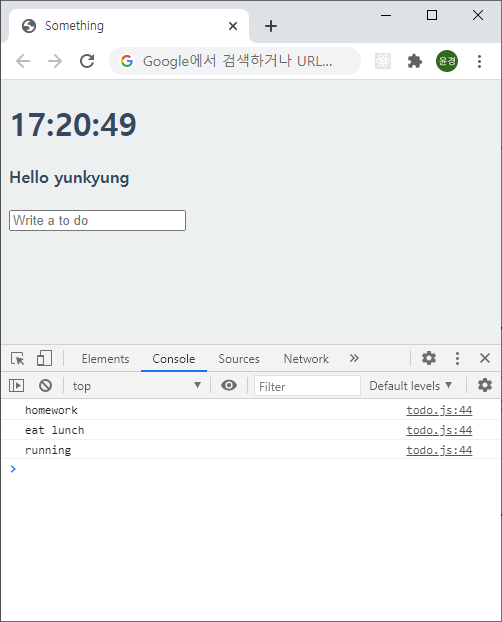The image size is (502, 622).
Task: Click the homework console message
Action: [51, 410]
